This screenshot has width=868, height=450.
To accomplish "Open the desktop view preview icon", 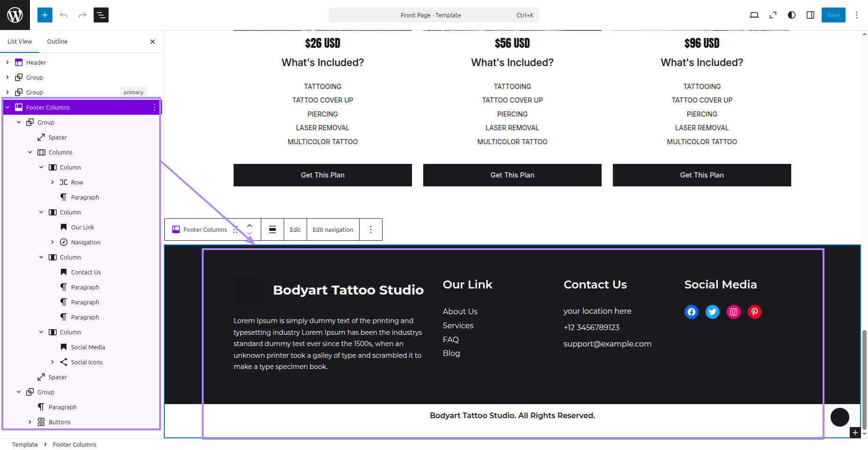I will pyautogui.click(x=754, y=15).
